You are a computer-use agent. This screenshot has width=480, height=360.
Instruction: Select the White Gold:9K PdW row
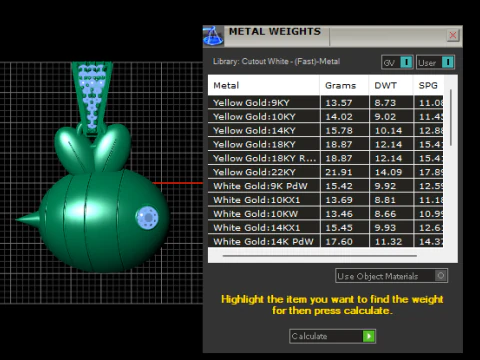326,186
